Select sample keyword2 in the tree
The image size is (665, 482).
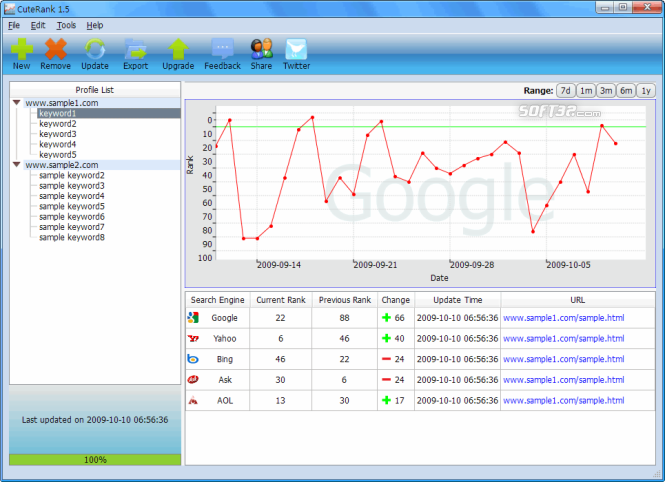72,176
